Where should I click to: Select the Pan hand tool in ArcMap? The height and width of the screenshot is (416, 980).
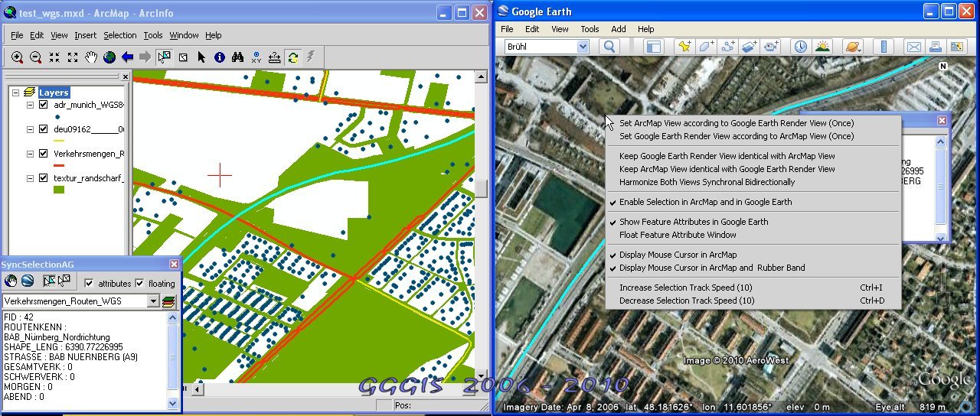click(x=91, y=57)
